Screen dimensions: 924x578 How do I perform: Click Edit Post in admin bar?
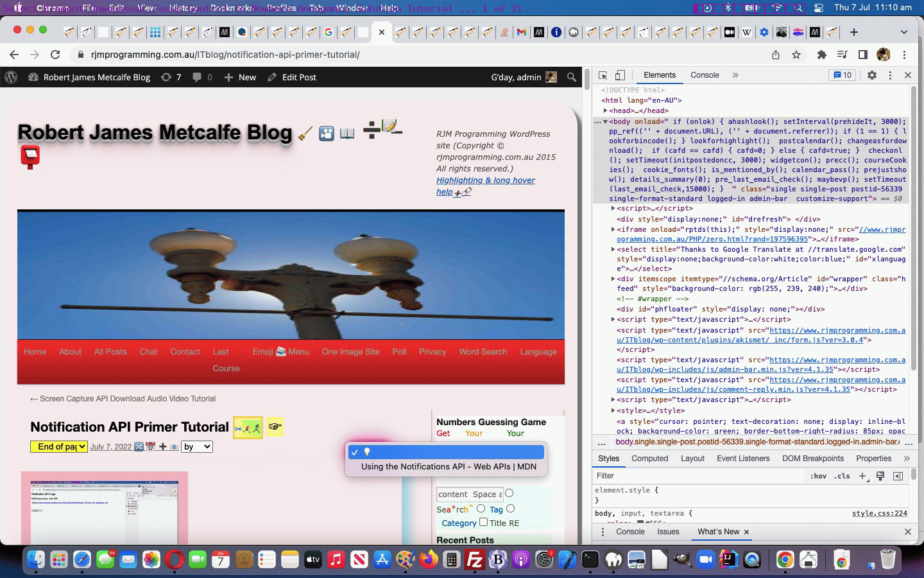tap(292, 77)
